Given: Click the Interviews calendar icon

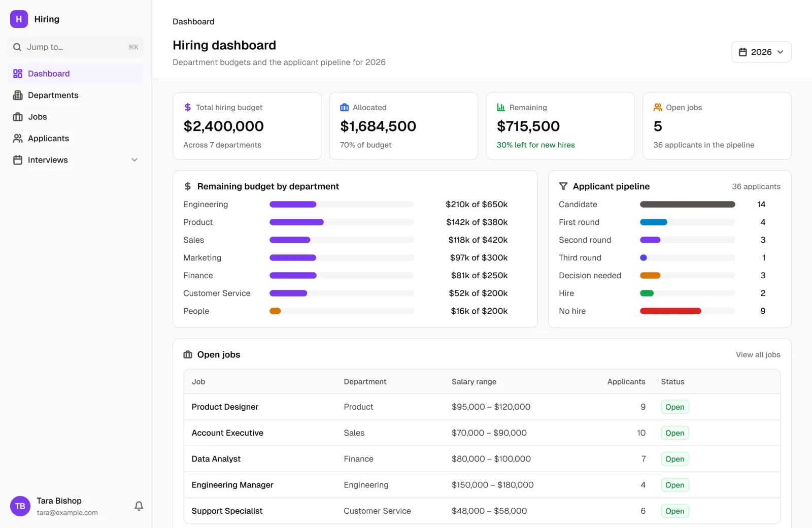Looking at the screenshot, I should [x=18, y=160].
